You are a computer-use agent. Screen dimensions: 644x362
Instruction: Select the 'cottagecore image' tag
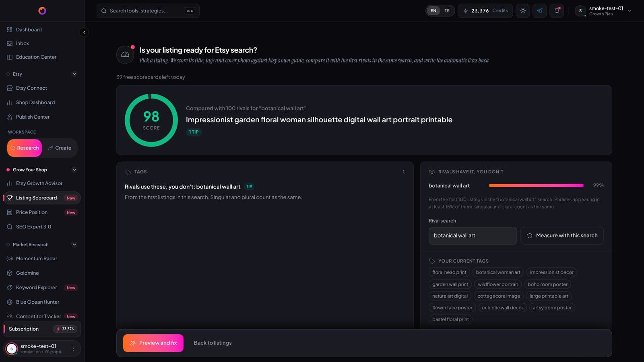(499, 296)
